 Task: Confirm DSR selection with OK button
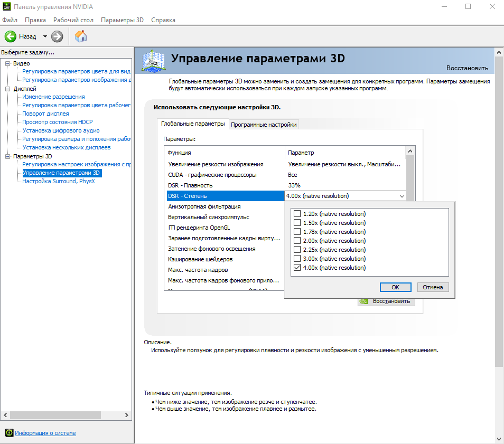click(x=395, y=287)
